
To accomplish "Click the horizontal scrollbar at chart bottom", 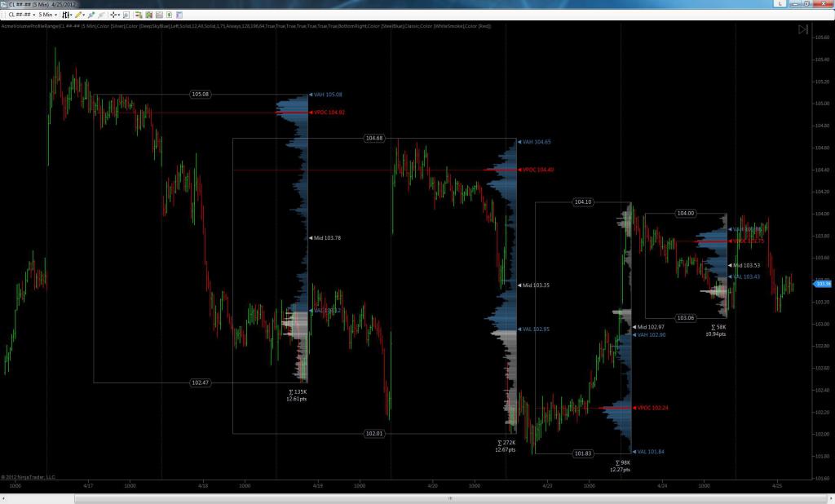I will click(x=450, y=498).
